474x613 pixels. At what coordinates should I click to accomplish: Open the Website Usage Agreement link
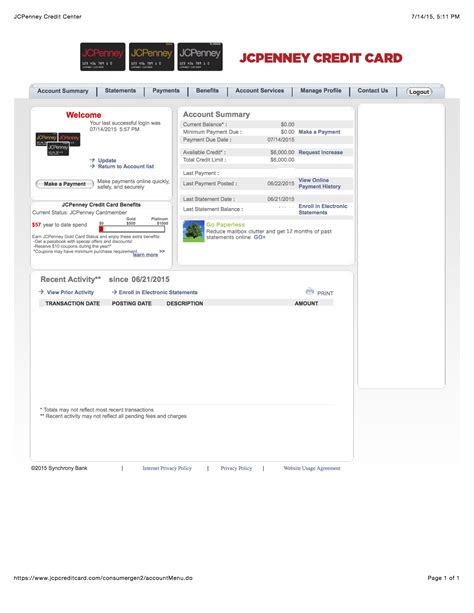coord(312,468)
